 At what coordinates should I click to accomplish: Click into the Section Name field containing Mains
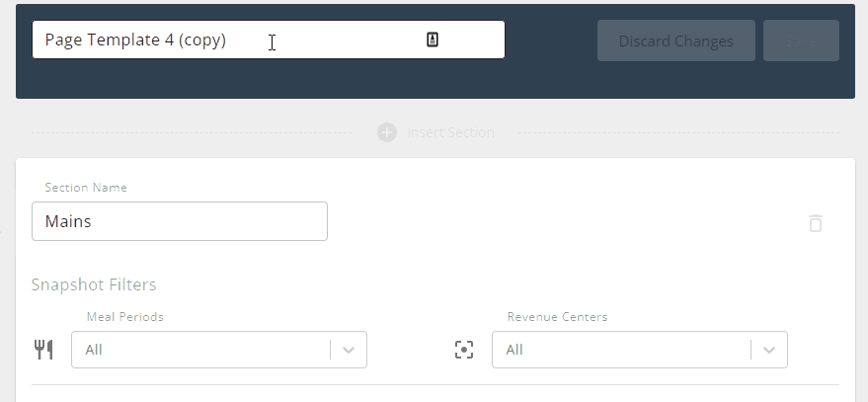(180, 221)
